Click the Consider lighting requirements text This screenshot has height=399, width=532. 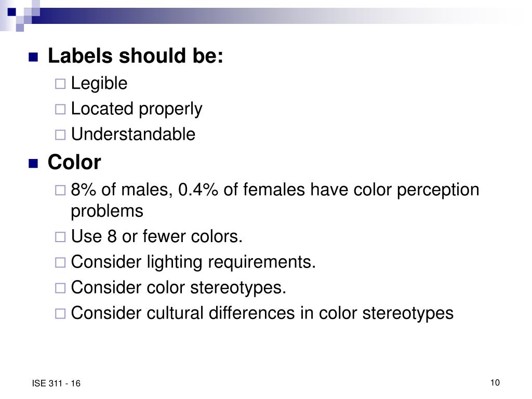pos(193,262)
